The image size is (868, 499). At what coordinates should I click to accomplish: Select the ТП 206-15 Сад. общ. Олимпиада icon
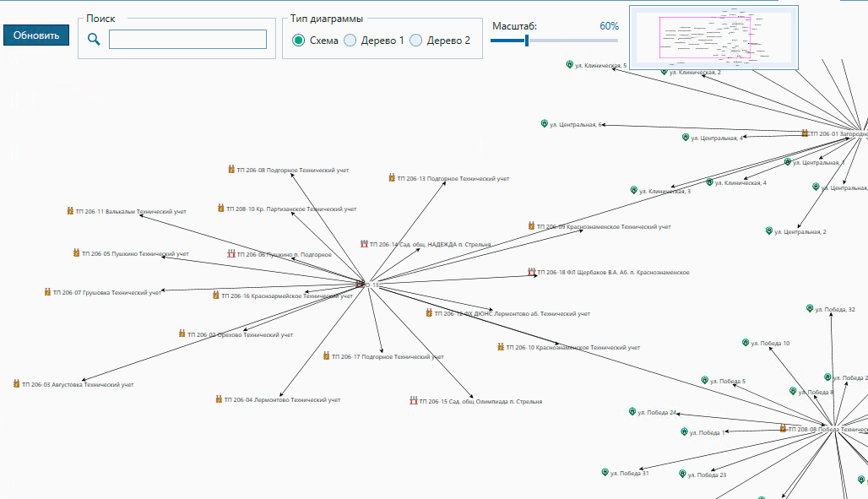tap(413, 401)
